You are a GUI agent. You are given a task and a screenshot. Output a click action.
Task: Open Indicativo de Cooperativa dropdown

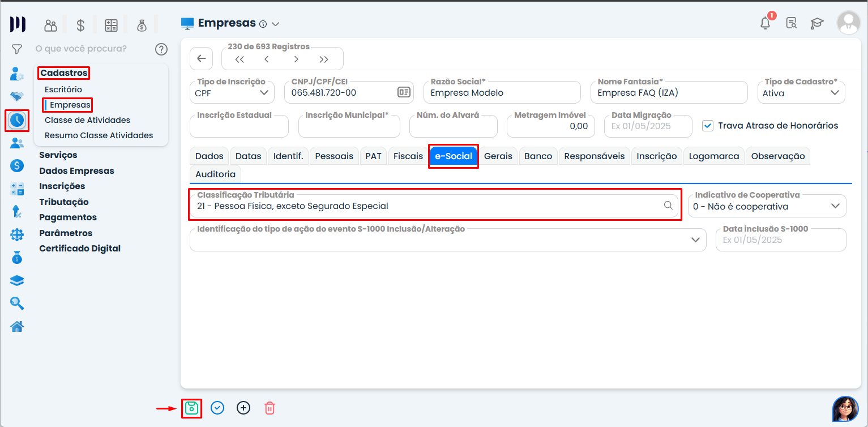click(x=767, y=206)
